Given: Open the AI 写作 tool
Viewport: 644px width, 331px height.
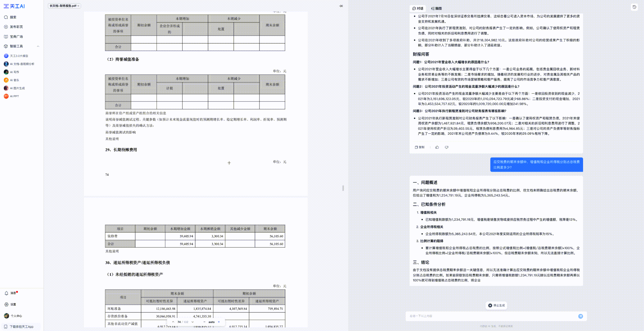Looking at the screenshot, I should (x=14, y=72).
